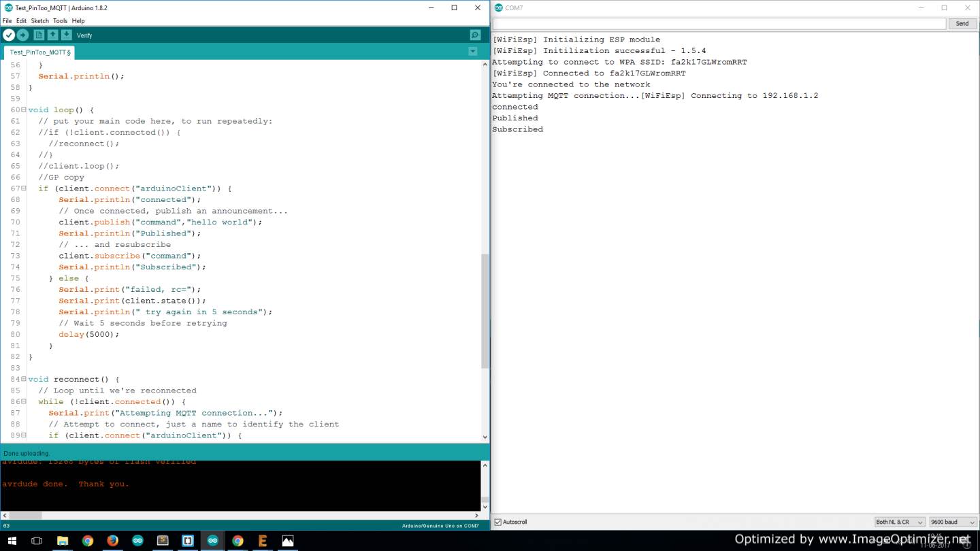This screenshot has width=980, height=551.
Task: Collapse the if client.connect block at line 67
Action: click(x=24, y=188)
